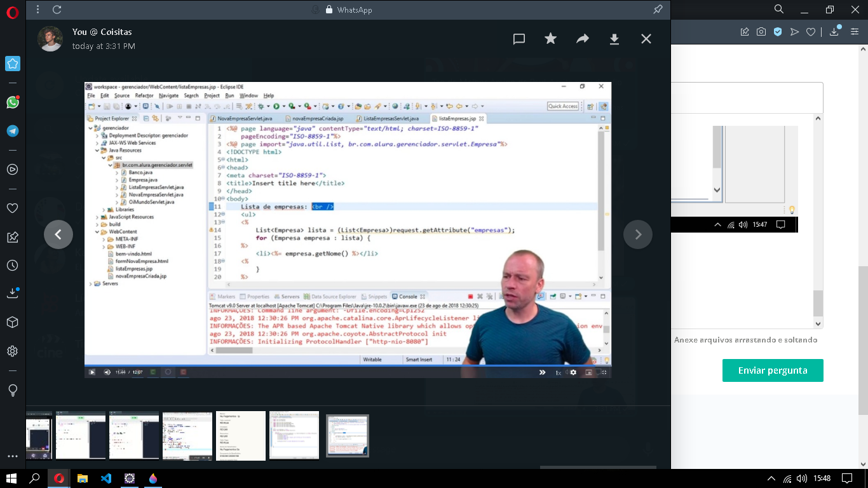Click the share-pin icon in address bar
Viewport: 868px width, 488px height.
click(745, 32)
